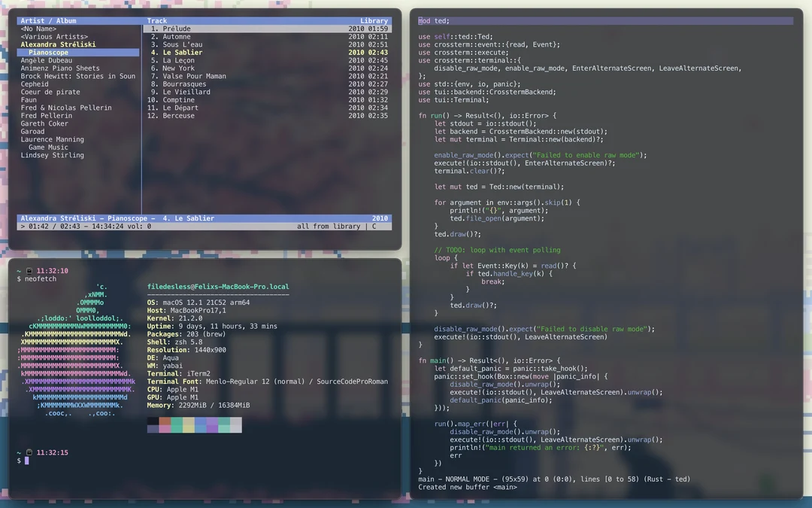
Task: Click the 'Artist / Album' column header
Action: 48,21
